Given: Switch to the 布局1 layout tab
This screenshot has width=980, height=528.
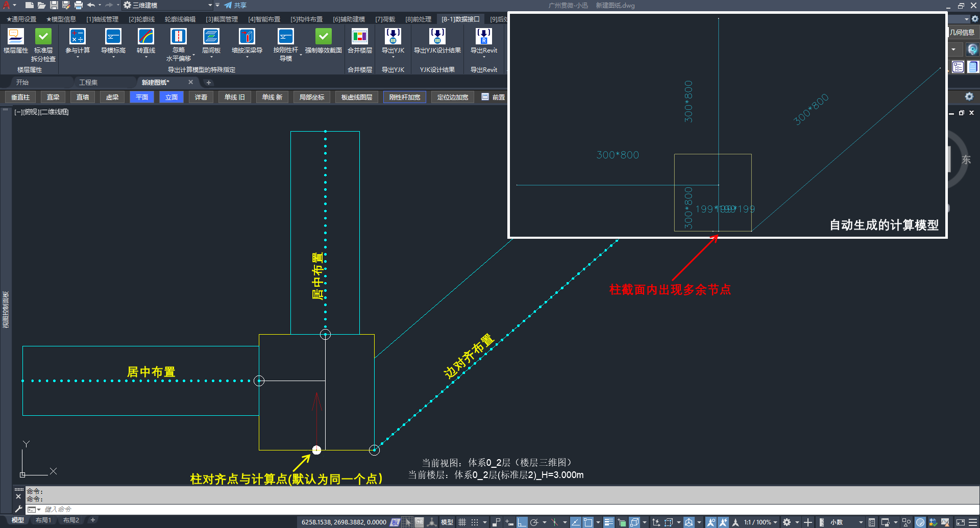Looking at the screenshot, I should 43,520.
